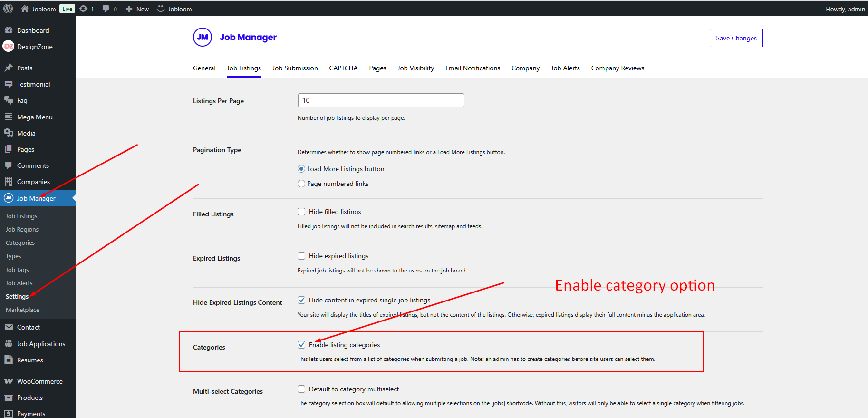
Task: Click the WordPress logo icon
Action: (x=8, y=9)
